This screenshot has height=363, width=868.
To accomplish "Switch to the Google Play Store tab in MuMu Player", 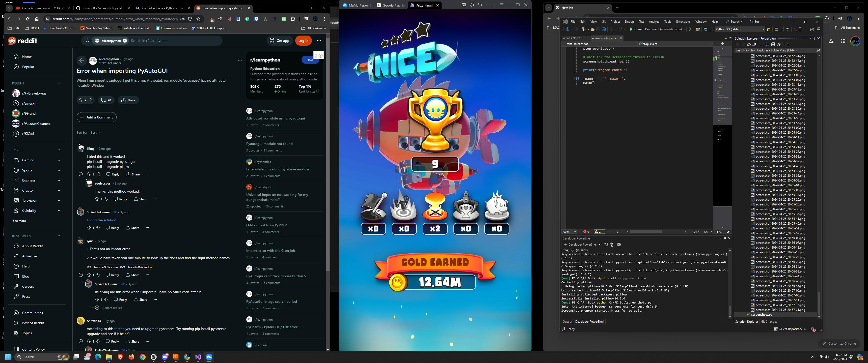I will click(x=391, y=5).
